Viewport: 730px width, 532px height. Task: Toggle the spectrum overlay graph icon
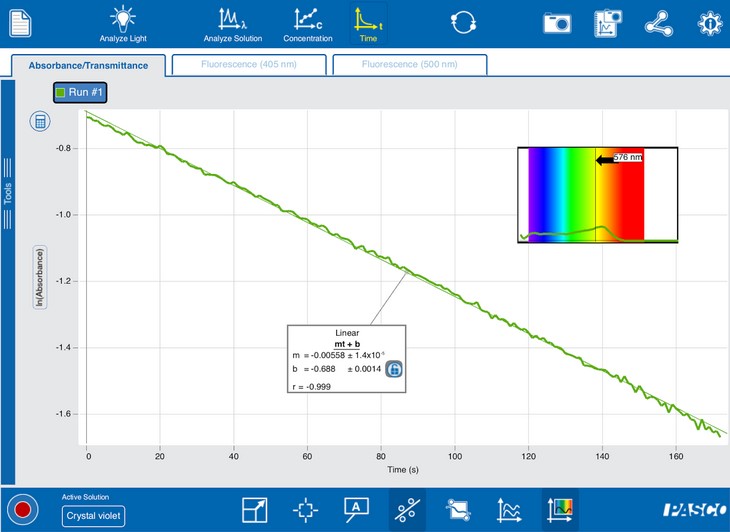tap(560, 510)
